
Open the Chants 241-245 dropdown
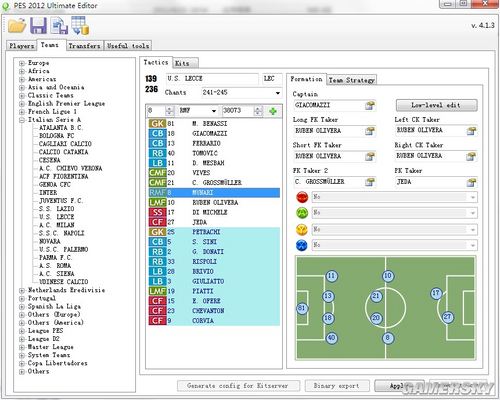[x=277, y=93]
